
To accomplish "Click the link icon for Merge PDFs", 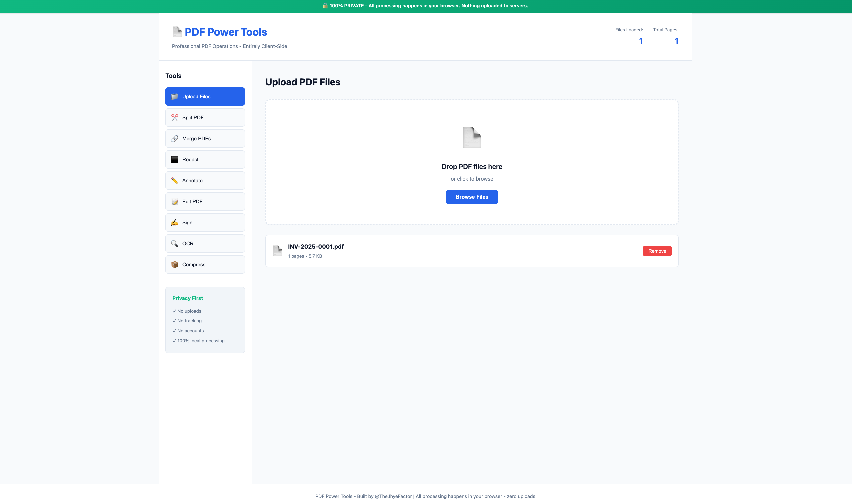I will (x=175, y=139).
